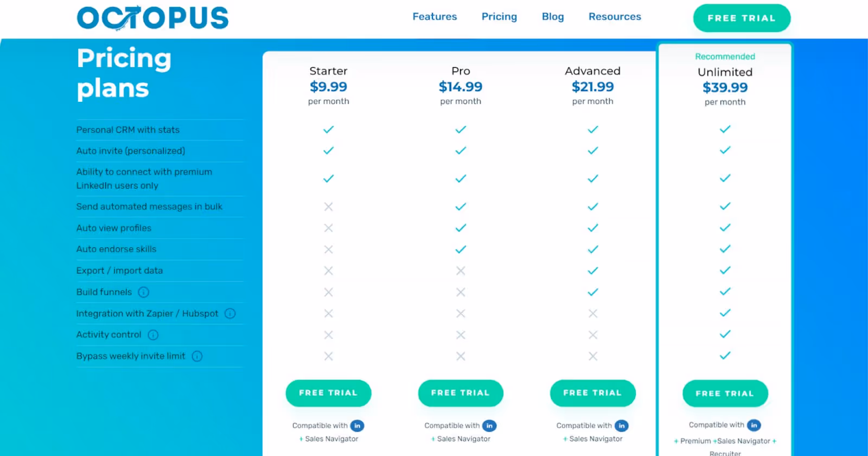Start a free trial for the Unlimited plan
The image size is (868, 456).
click(725, 394)
